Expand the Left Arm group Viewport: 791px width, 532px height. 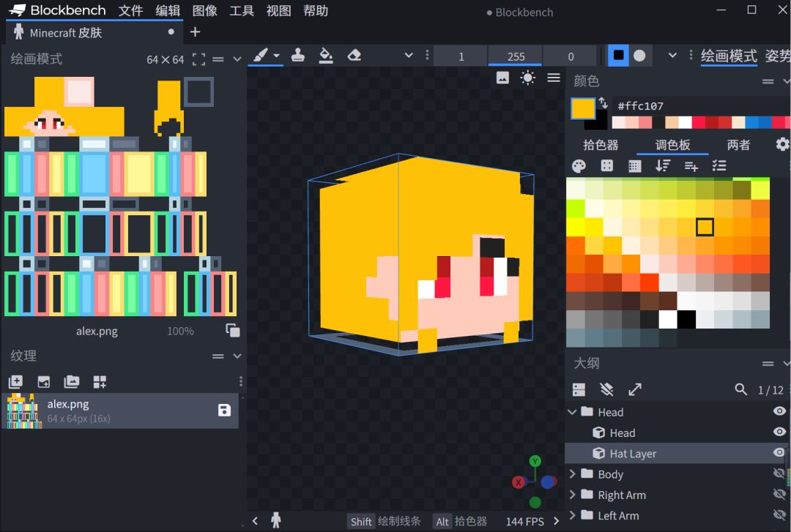click(572, 515)
